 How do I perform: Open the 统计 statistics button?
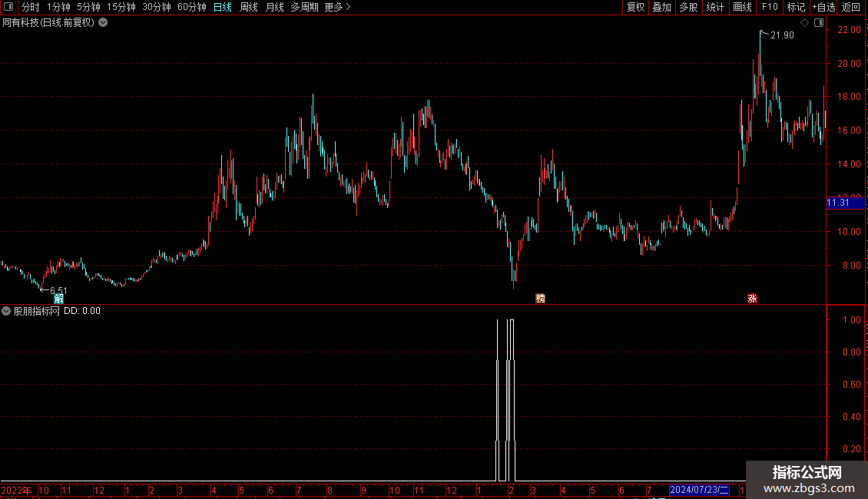(x=714, y=7)
